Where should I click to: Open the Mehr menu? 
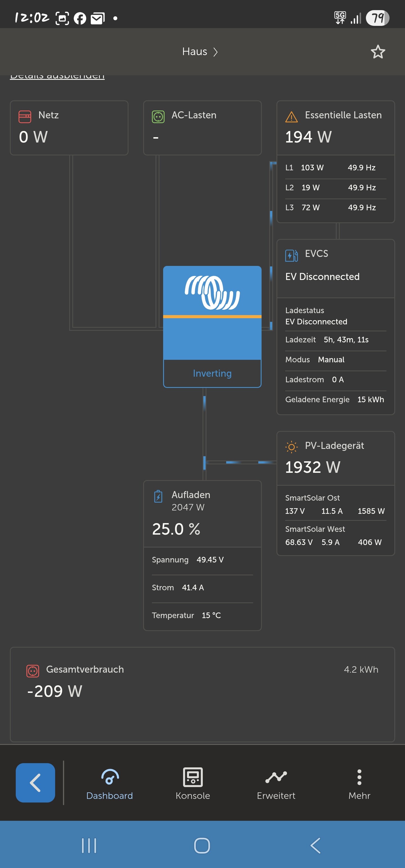point(359,783)
